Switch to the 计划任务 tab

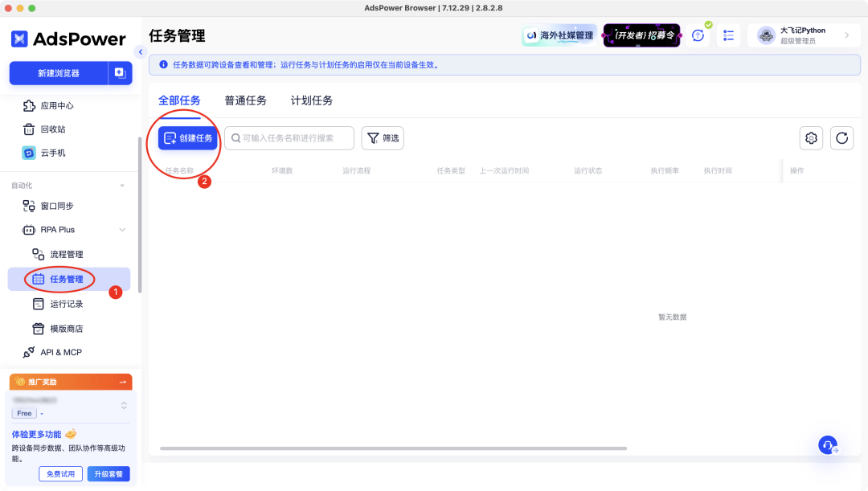click(311, 100)
